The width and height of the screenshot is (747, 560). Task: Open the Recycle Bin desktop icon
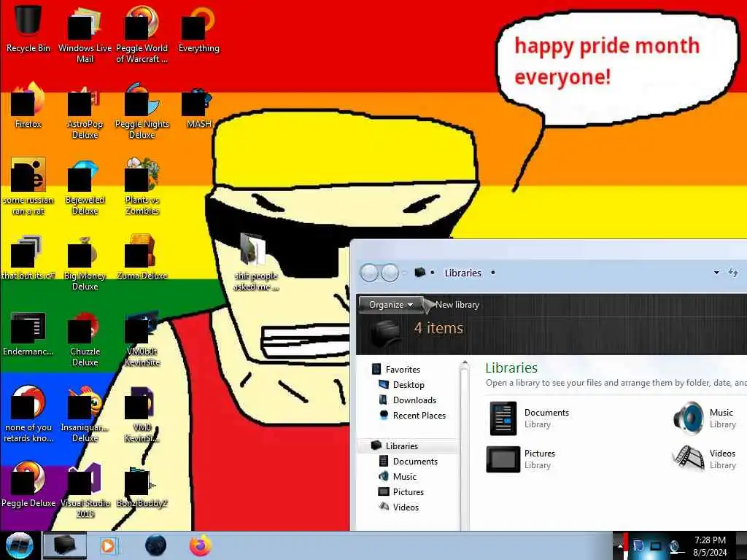(28, 28)
